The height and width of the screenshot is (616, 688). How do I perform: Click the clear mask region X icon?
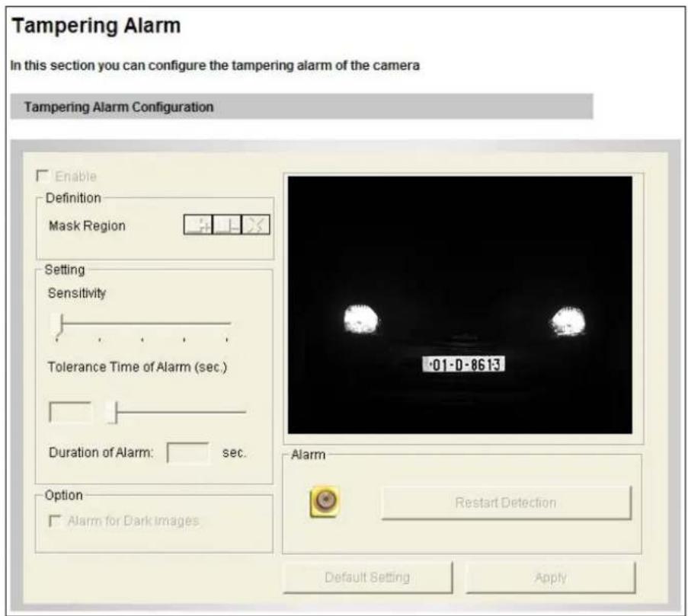click(x=255, y=225)
